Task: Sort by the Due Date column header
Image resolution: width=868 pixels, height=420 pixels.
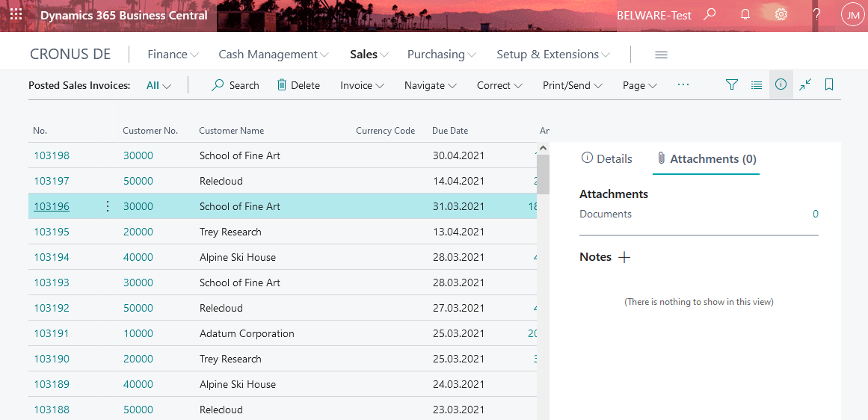Action: coord(450,131)
